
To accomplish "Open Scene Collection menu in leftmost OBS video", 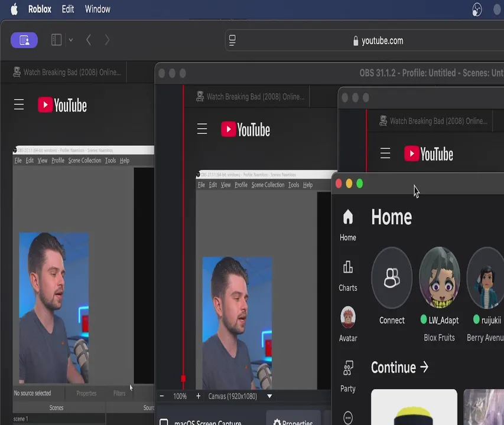I will (84, 161).
